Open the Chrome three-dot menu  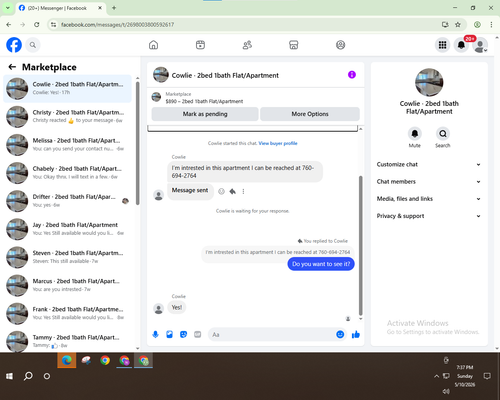pyautogui.click(x=491, y=25)
